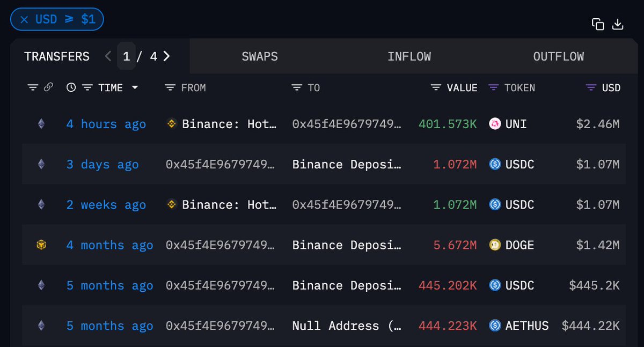Viewport: 644px width, 347px height.
Task: Switch to the OUTFLOW tab
Action: pos(559,56)
